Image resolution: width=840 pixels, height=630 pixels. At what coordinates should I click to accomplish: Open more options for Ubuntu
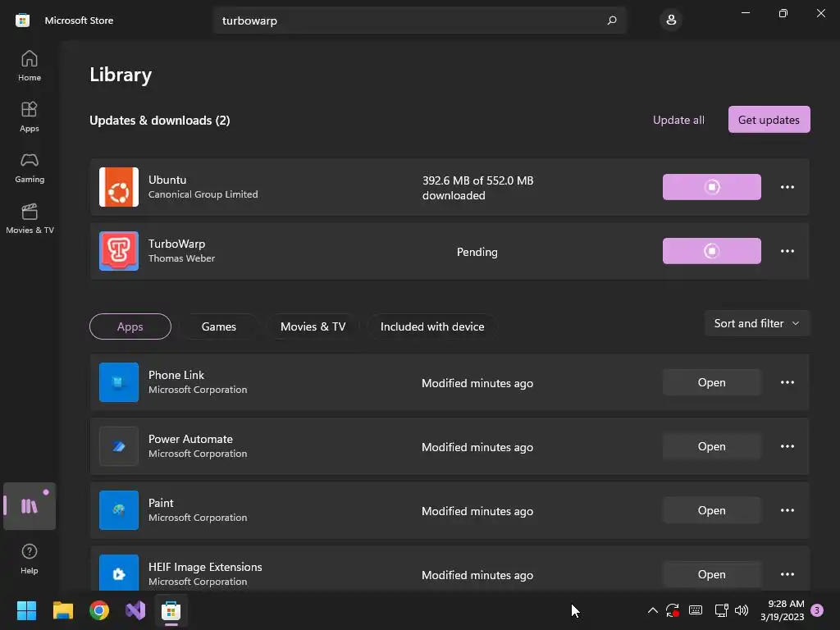click(787, 187)
